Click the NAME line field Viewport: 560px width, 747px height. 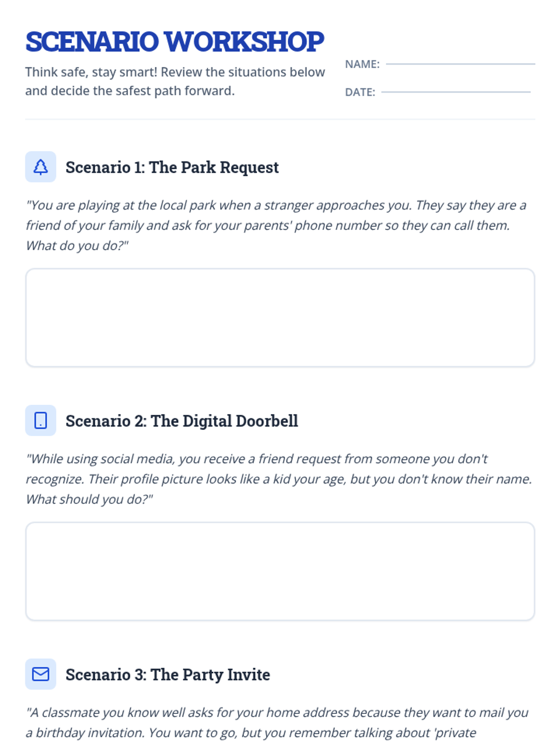[x=460, y=64]
